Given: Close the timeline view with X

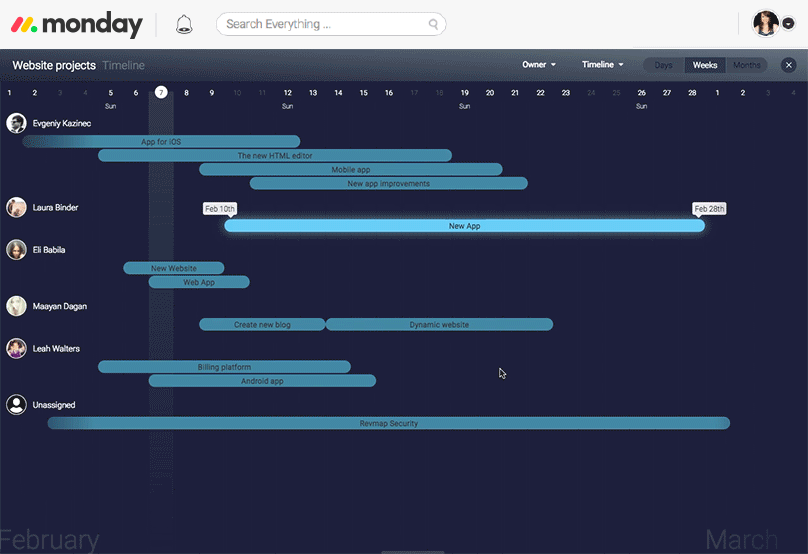Looking at the screenshot, I should point(788,65).
